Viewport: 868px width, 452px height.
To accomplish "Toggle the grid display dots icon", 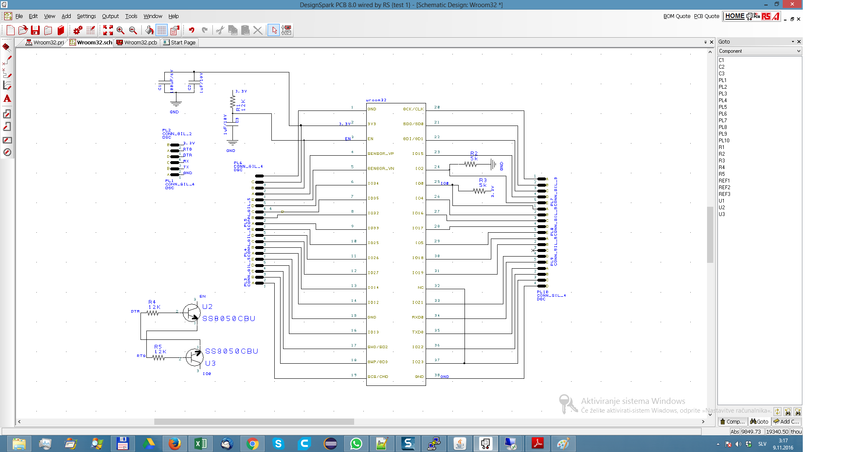I will (162, 30).
